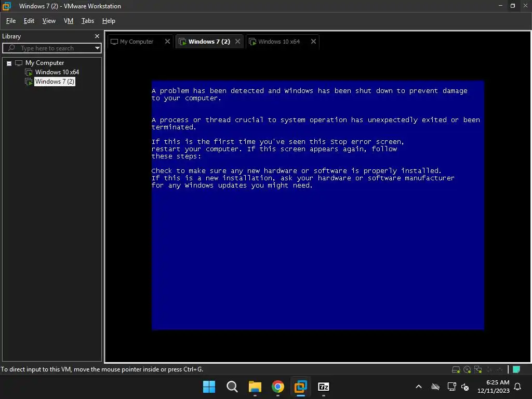Click the VMware Workstation title bar logo

point(7,6)
